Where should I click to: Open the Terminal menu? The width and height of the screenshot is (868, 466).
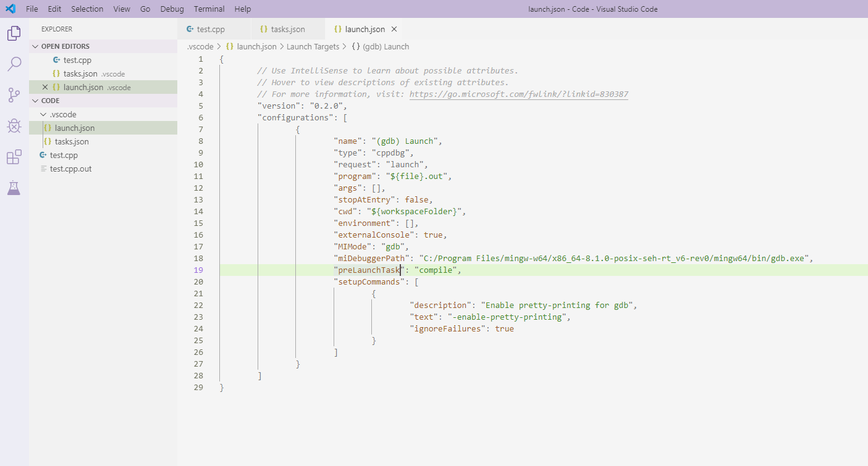pyautogui.click(x=209, y=9)
